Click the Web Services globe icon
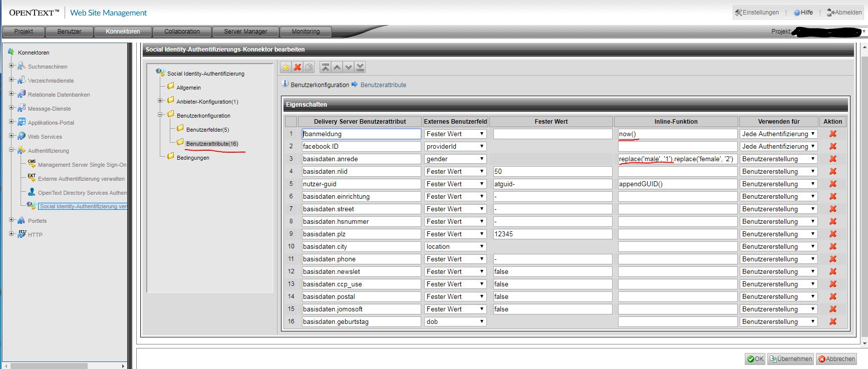This screenshot has width=868, height=369. pyautogui.click(x=22, y=136)
